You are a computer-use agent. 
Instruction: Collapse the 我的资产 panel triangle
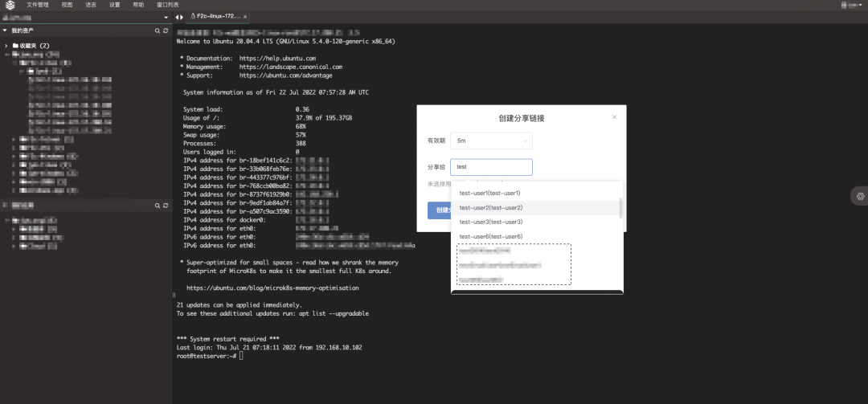5,31
